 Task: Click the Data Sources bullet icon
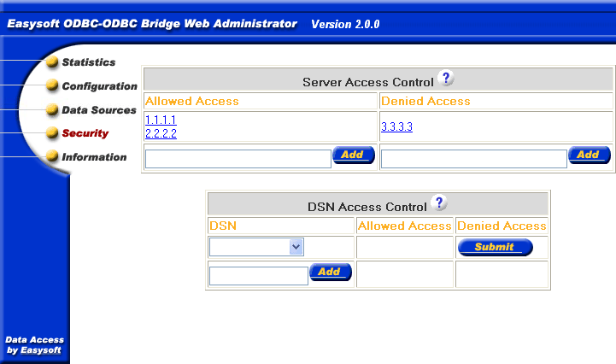coord(53,110)
